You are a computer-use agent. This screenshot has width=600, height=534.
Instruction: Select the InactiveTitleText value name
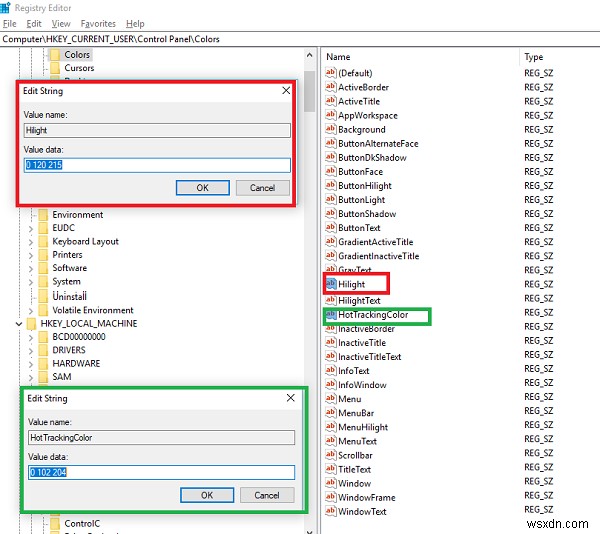(x=370, y=357)
